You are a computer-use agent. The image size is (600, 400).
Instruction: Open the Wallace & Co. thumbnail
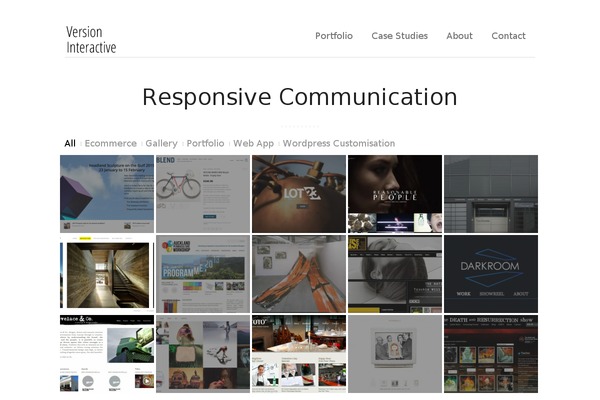107,354
